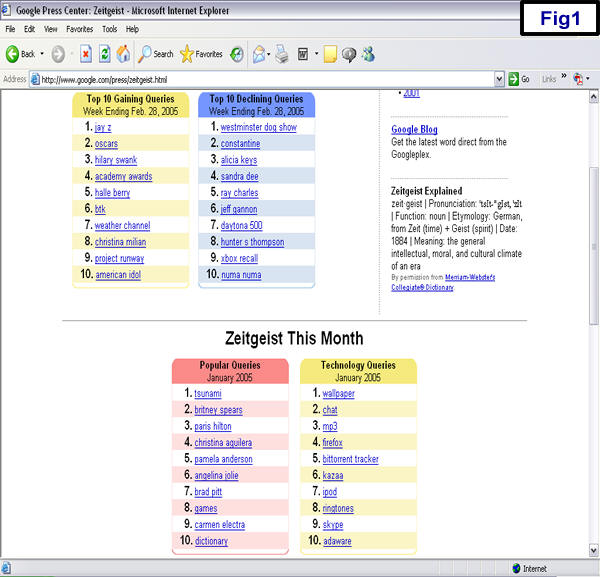Open the 'numa numa' declining query link
The width and height of the screenshot is (600, 577).
241,275
